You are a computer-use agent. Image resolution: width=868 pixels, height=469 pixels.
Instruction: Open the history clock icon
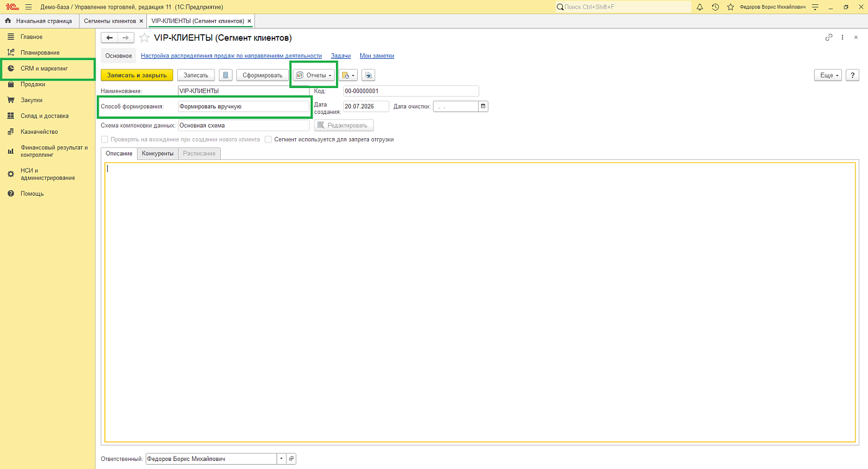(x=715, y=7)
